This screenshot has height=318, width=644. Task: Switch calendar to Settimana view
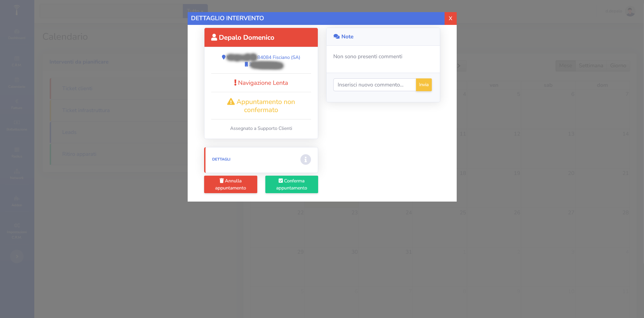point(591,66)
